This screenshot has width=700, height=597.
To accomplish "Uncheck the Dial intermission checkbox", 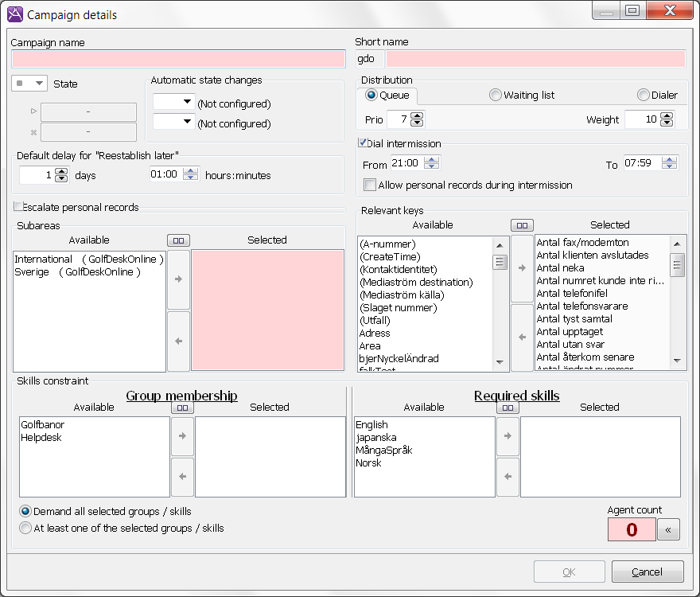I will (x=363, y=143).
